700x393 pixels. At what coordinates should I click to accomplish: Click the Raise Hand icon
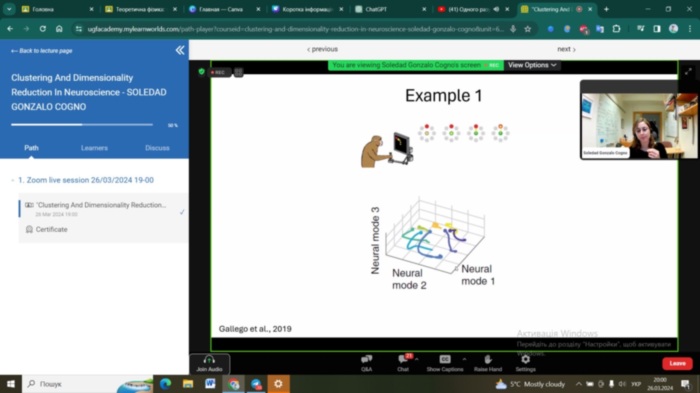point(488,360)
